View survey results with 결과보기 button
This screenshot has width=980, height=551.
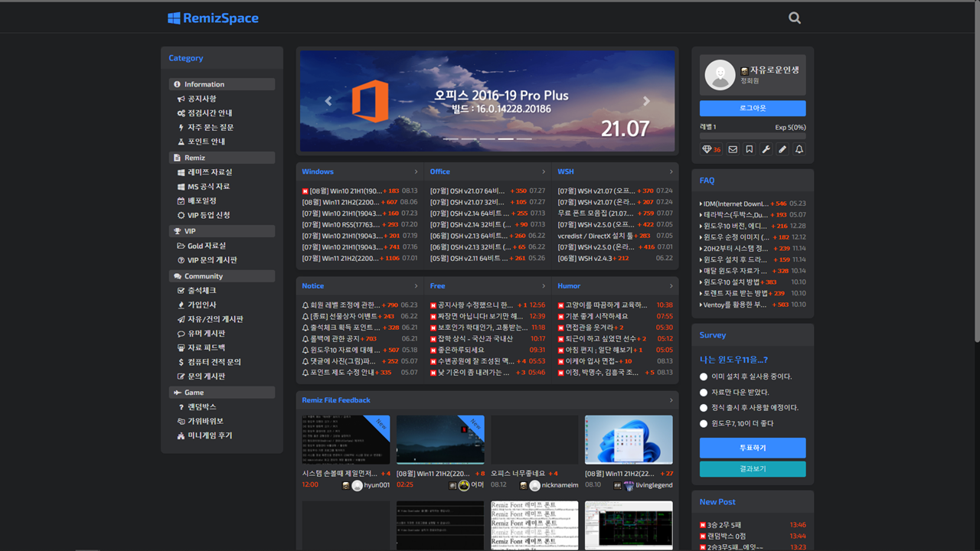point(753,468)
